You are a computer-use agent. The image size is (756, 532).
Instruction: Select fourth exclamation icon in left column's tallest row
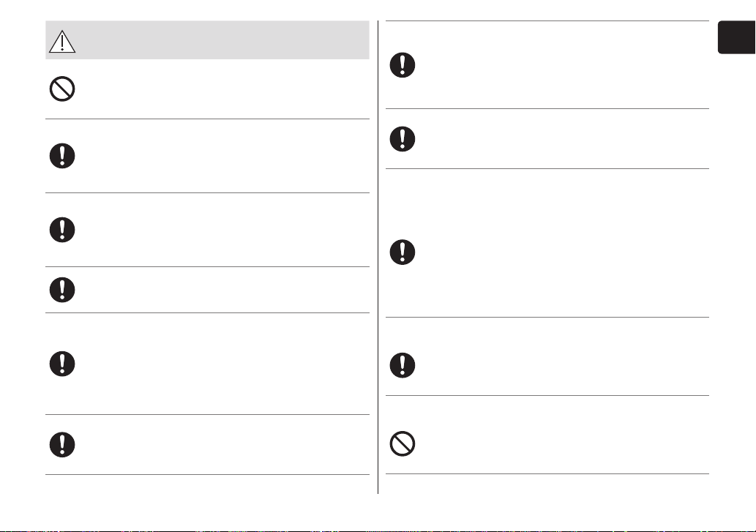pyautogui.click(x=62, y=364)
